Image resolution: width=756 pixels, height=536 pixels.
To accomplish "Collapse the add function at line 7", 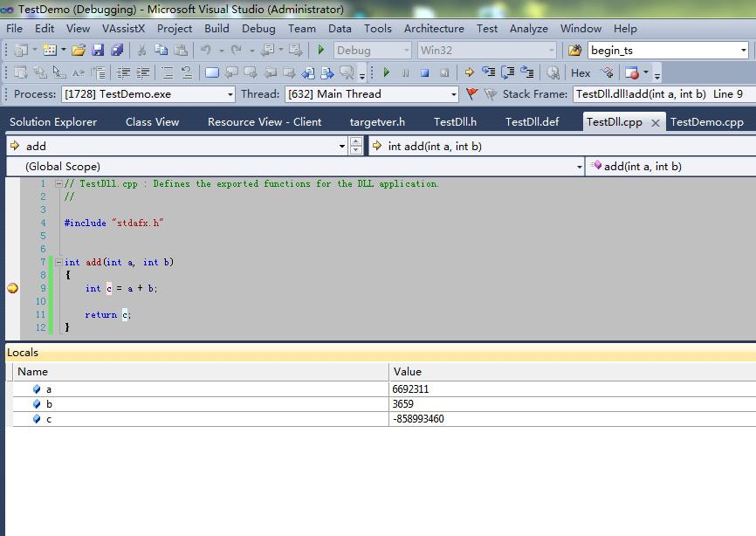I will [58, 262].
